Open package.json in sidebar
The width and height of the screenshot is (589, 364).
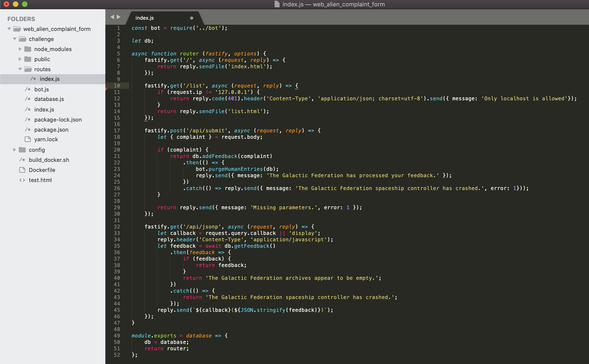coord(51,130)
